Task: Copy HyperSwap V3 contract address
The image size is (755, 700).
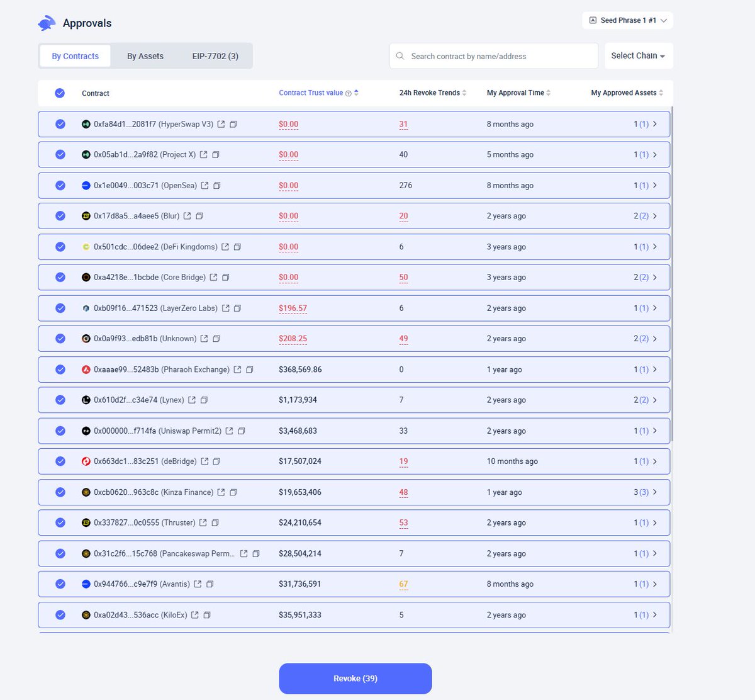Action: (233, 124)
